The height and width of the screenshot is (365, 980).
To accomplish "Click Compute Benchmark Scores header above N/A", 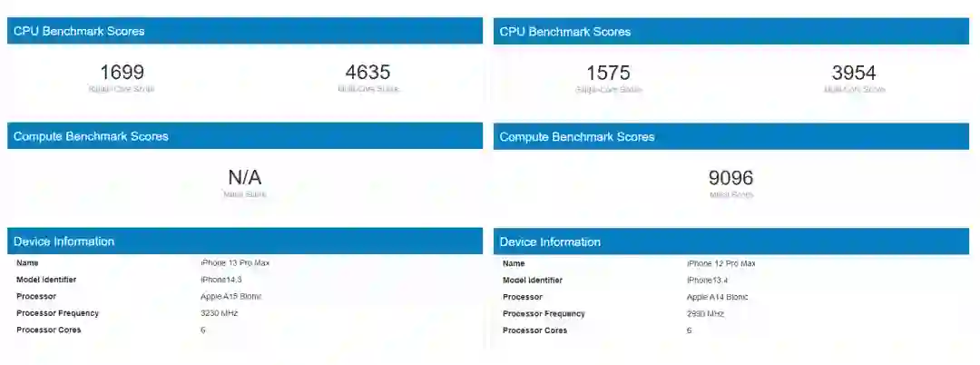I will [x=245, y=135].
